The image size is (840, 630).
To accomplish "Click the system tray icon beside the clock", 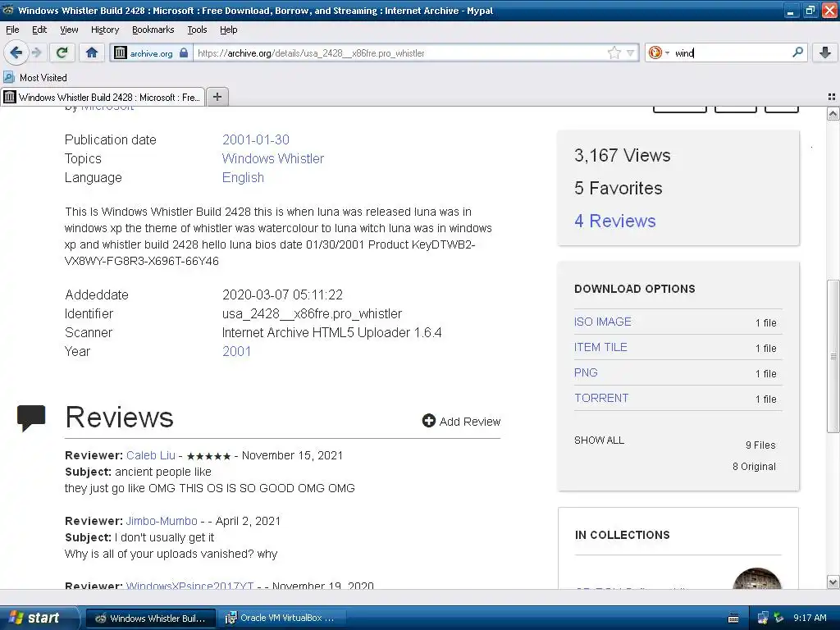I will (x=778, y=619).
